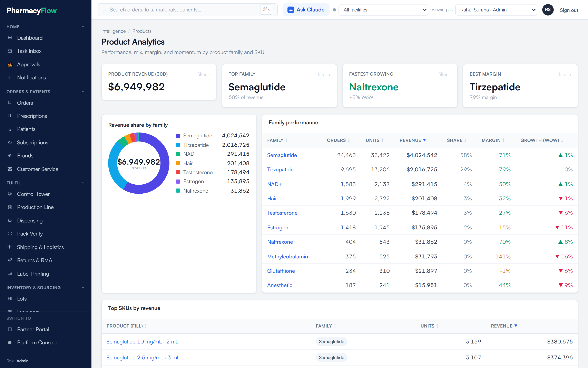Open the All facilities dropdown
The image size is (588, 368).
(383, 10)
